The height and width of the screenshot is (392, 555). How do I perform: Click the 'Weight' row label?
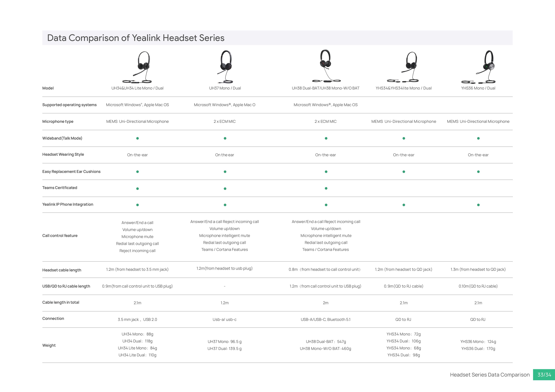49,346
